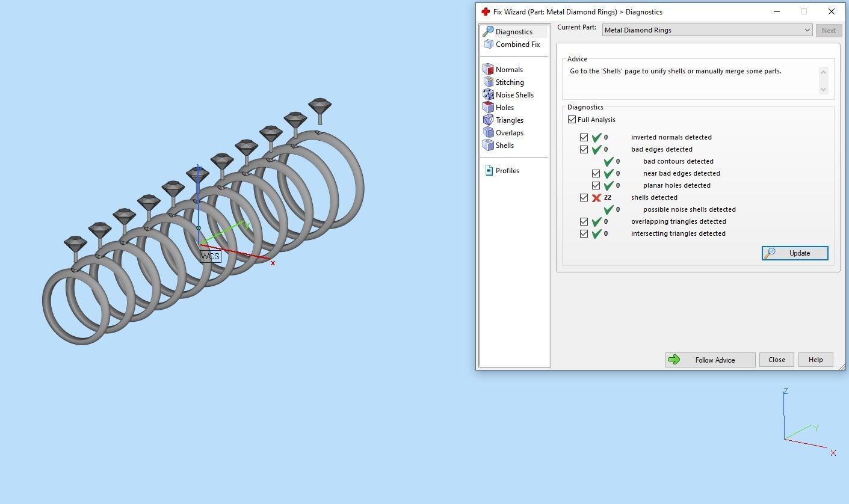
Task: Click the Update button
Action: [795, 253]
